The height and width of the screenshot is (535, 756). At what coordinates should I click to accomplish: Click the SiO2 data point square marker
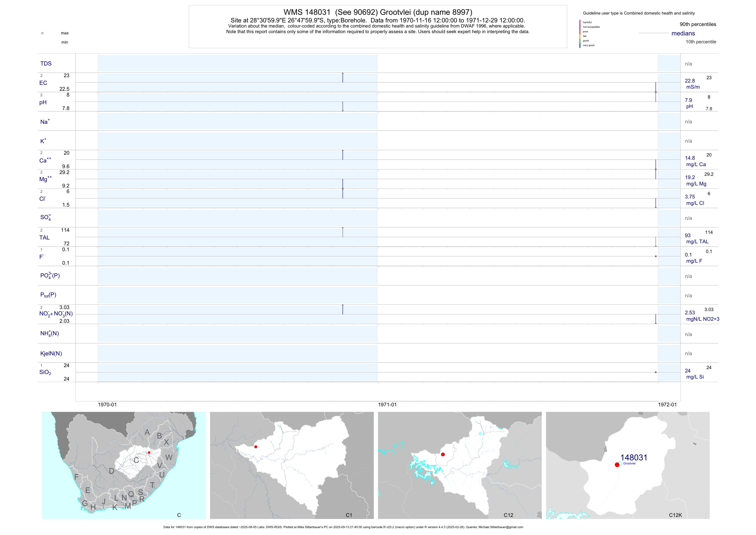tap(656, 372)
